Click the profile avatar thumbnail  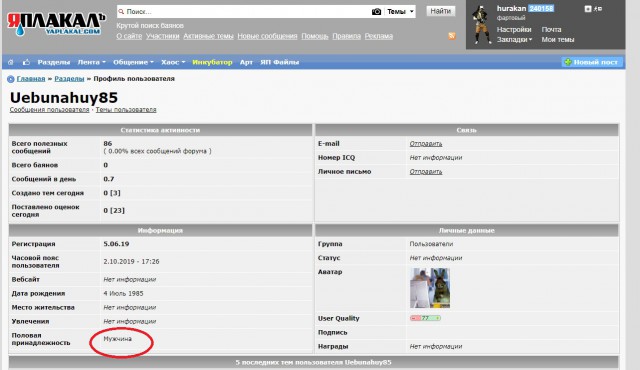tap(430, 288)
